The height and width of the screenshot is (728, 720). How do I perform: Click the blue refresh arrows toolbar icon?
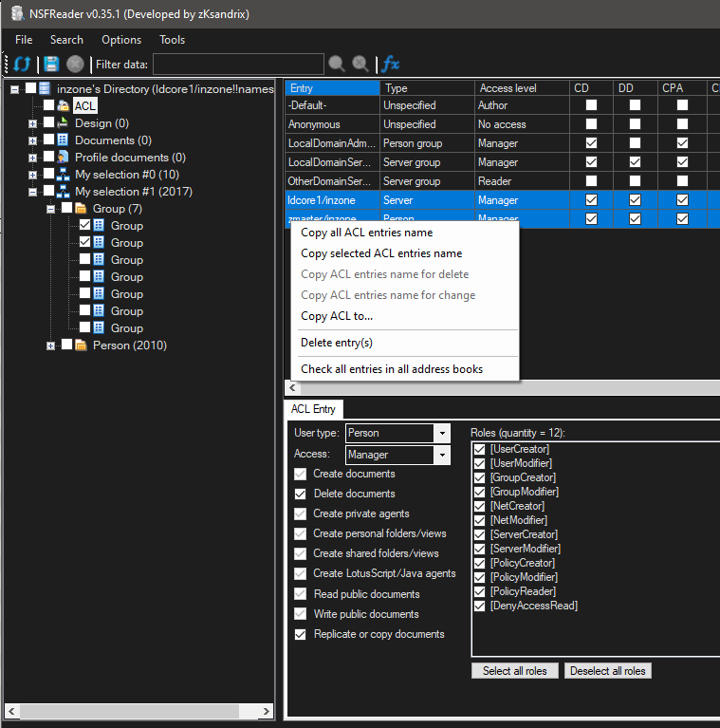pyautogui.click(x=22, y=64)
